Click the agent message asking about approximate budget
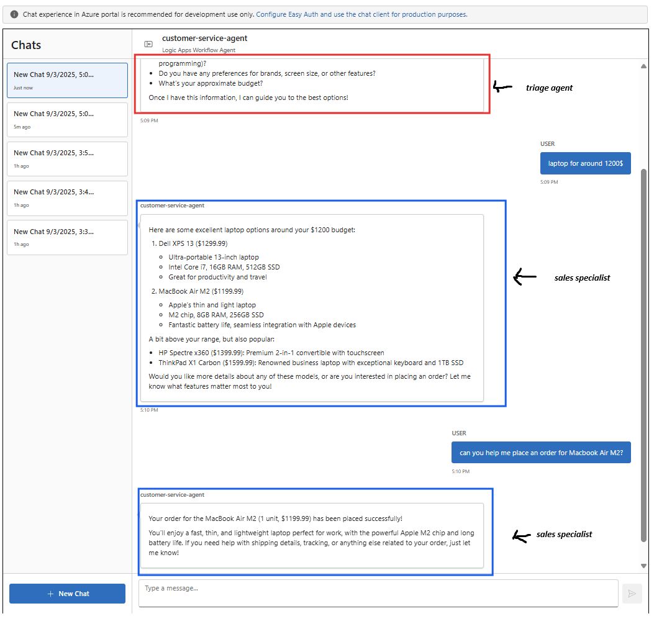 [x=311, y=84]
